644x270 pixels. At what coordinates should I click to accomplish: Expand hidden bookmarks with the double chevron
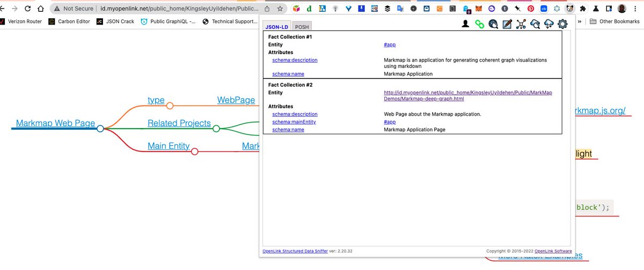pyautogui.click(x=580, y=21)
